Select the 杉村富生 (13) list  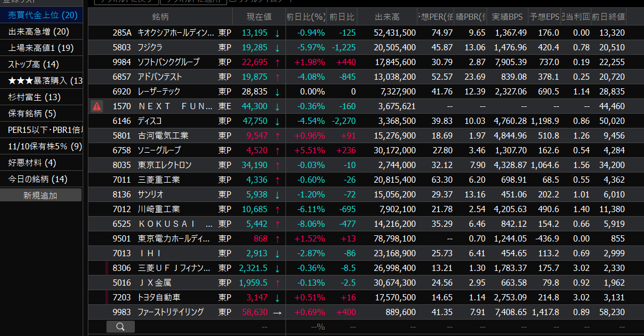point(35,97)
